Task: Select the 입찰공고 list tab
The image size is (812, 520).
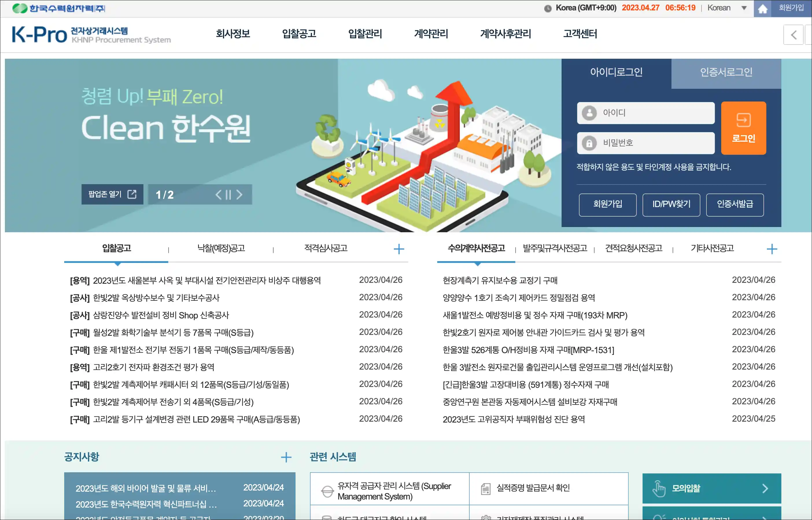Action: click(117, 248)
